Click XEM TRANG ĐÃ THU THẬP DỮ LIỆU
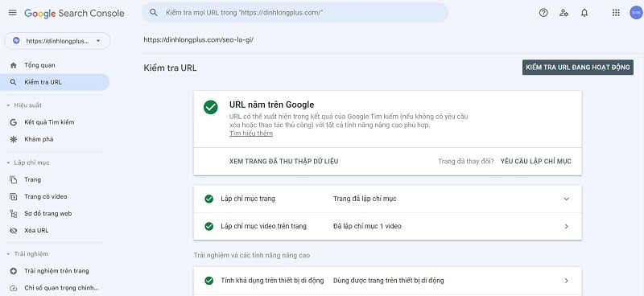 tap(284, 162)
